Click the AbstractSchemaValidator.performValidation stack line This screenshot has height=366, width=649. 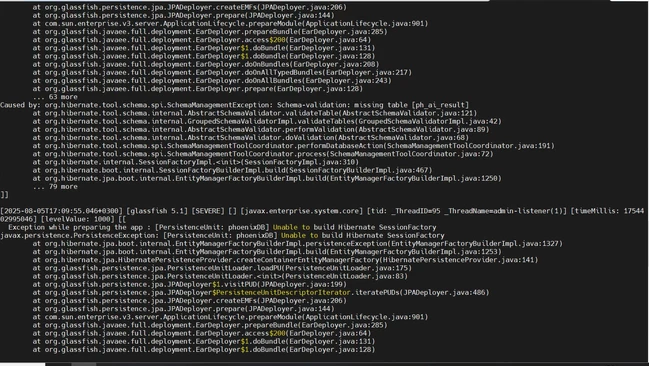click(x=261, y=130)
